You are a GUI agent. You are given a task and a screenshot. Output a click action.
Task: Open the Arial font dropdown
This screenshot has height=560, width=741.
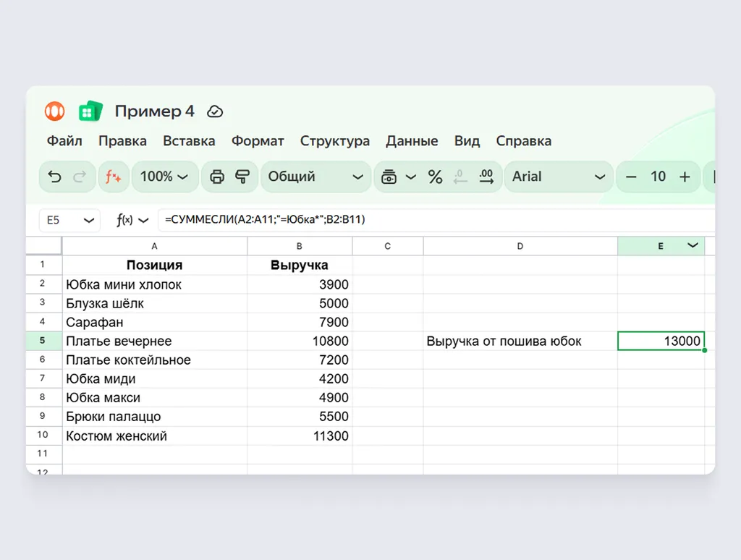tap(559, 177)
